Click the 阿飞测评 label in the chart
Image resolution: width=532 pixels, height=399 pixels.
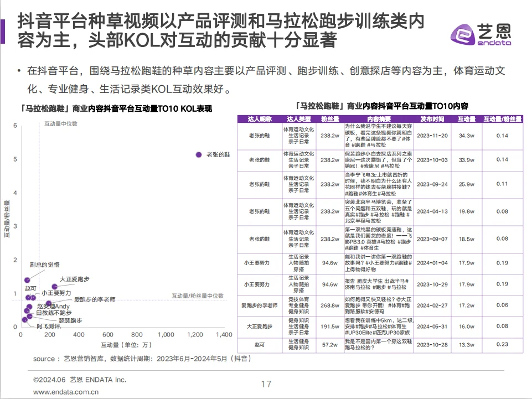49,327
